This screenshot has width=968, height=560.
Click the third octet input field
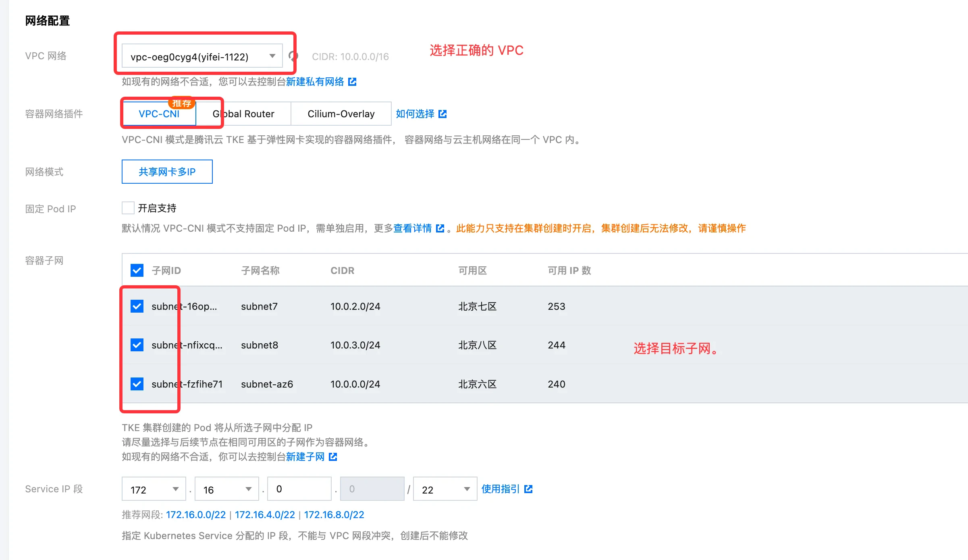pos(299,489)
